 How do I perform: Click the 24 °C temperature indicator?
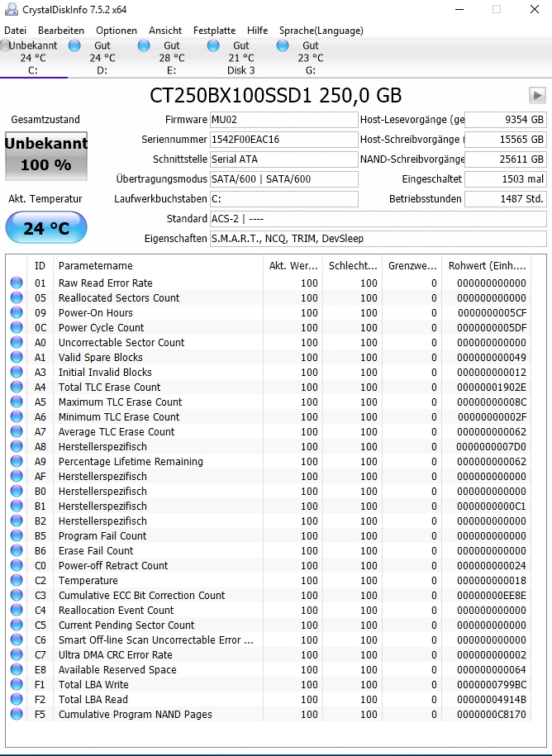coord(46,227)
